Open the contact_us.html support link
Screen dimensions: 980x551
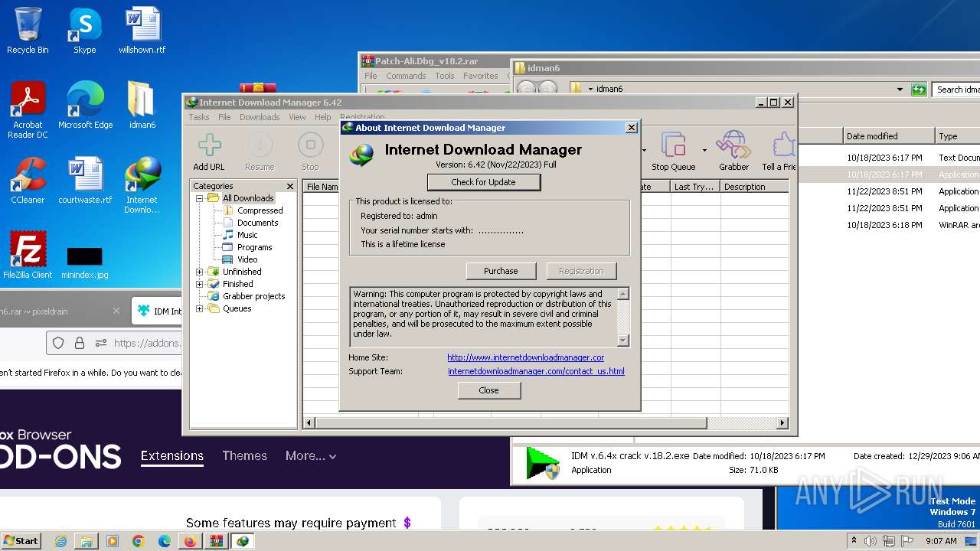pyautogui.click(x=536, y=371)
